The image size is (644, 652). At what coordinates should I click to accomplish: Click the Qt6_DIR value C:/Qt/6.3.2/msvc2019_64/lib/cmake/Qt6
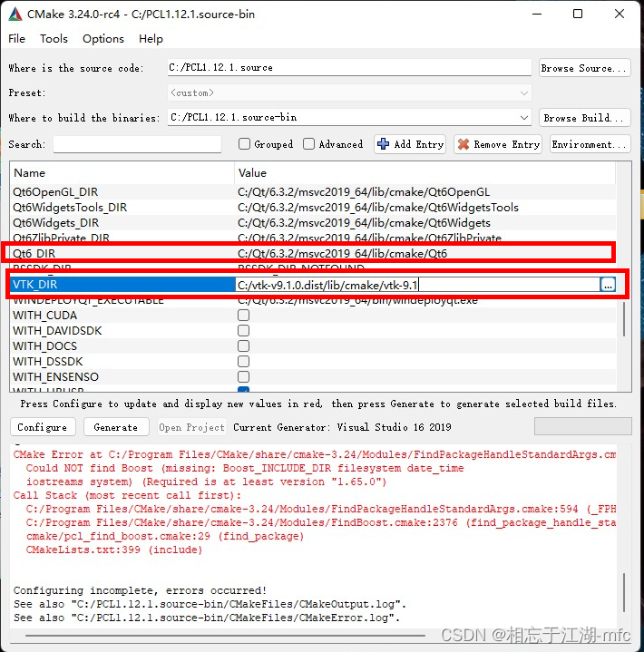(342, 253)
